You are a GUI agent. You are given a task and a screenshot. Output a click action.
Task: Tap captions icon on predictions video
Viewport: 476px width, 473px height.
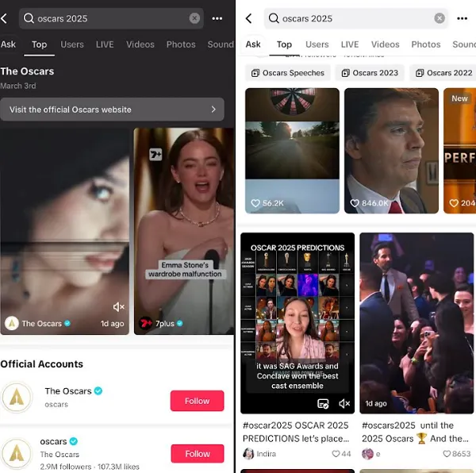tap(323, 404)
